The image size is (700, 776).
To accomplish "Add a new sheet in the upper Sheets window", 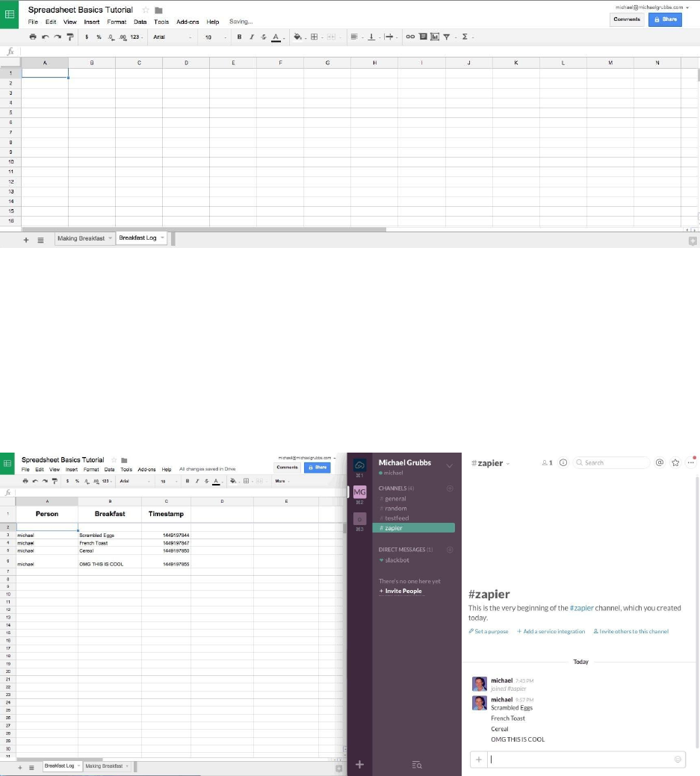I will point(26,240).
